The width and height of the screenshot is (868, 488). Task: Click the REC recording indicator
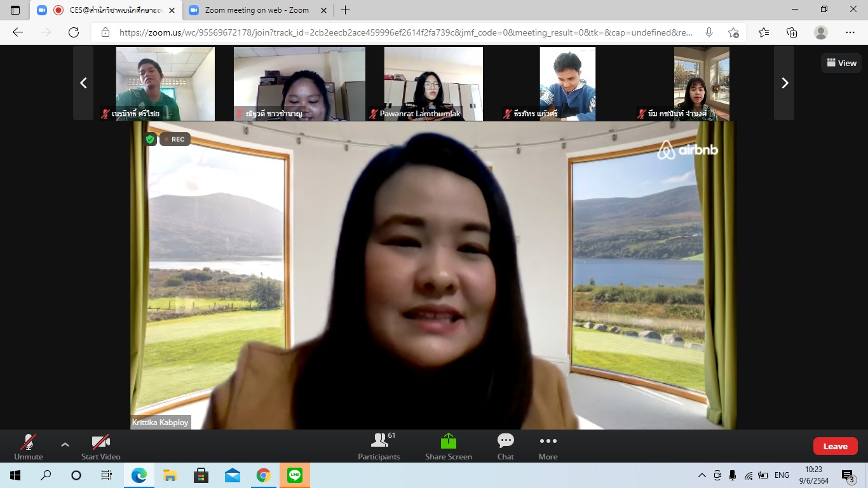coord(175,139)
